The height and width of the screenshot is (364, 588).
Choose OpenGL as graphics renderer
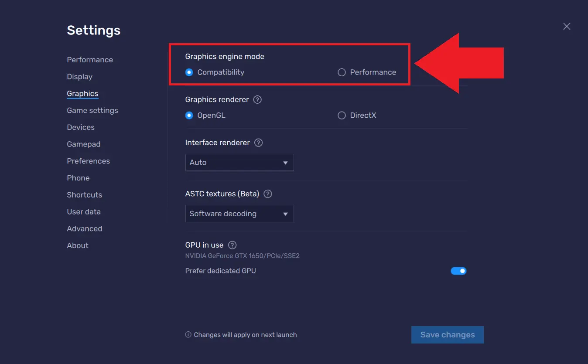tap(189, 116)
